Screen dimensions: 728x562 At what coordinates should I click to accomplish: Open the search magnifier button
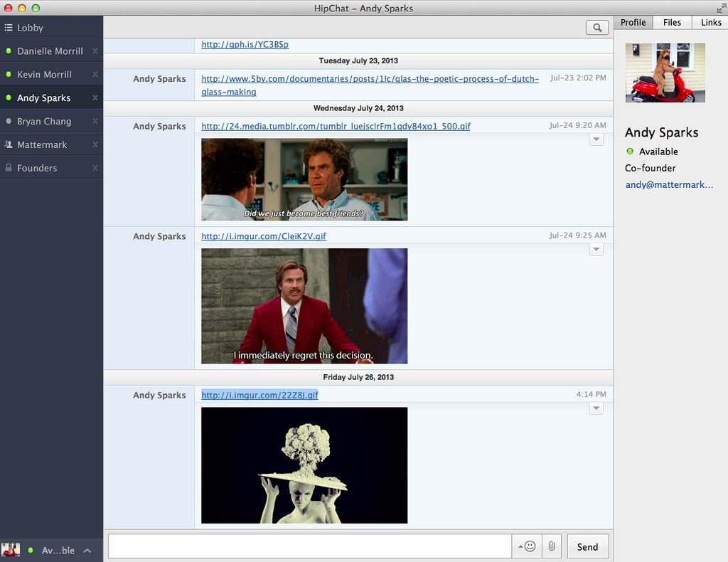point(597,28)
